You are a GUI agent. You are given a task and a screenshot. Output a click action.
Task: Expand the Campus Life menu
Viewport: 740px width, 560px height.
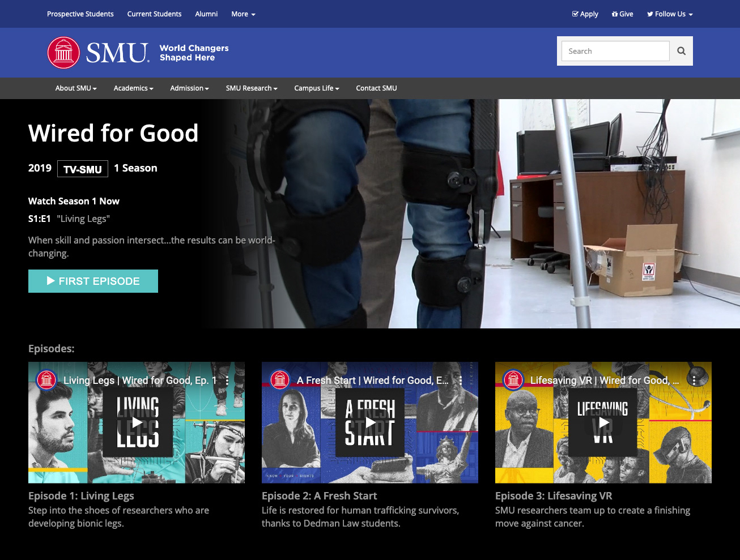click(317, 88)
